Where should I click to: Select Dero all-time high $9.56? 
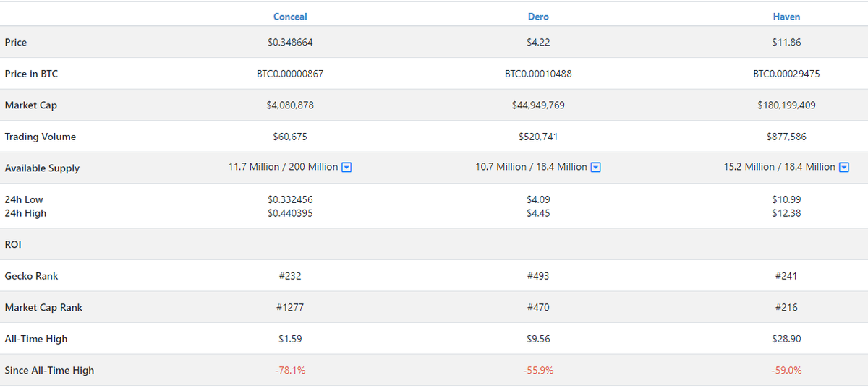coord(538,339)
